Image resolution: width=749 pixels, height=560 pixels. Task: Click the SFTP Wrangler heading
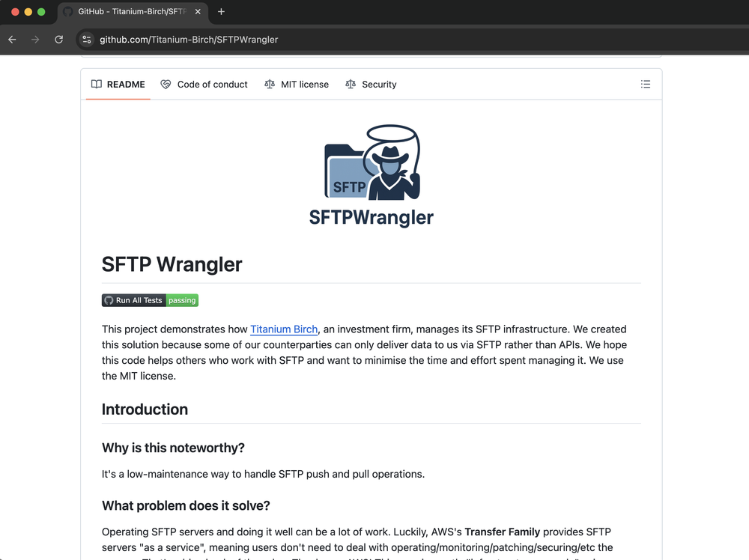coord(172,264)
